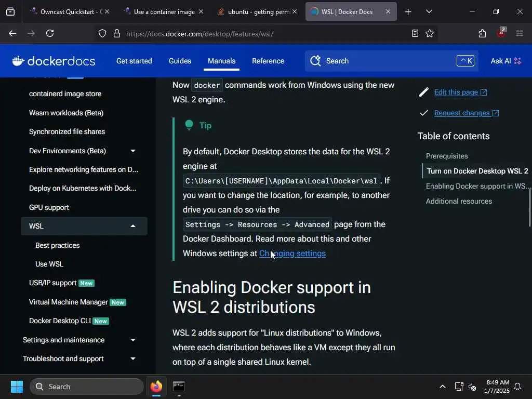Open browser extensions puzzle icon

pyautogui.click(x=482, y=33)
